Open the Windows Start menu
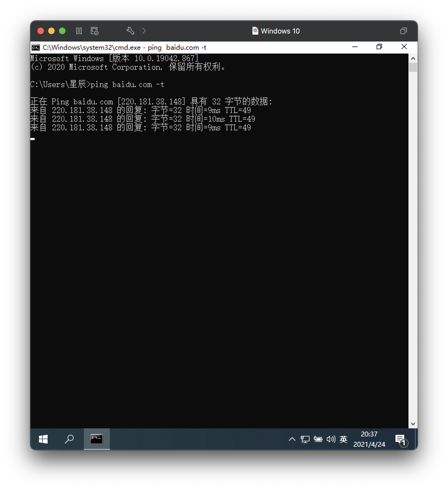 coord(43,439)
